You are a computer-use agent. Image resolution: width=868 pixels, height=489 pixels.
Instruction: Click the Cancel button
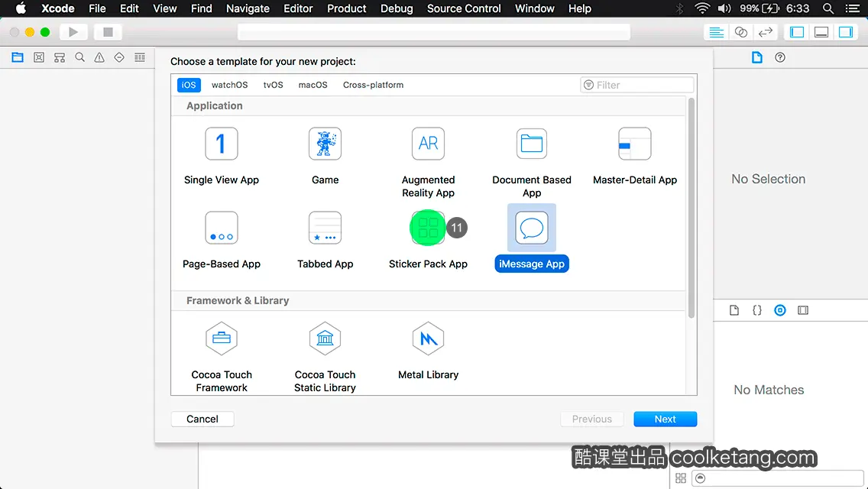(x=202, y=419)
